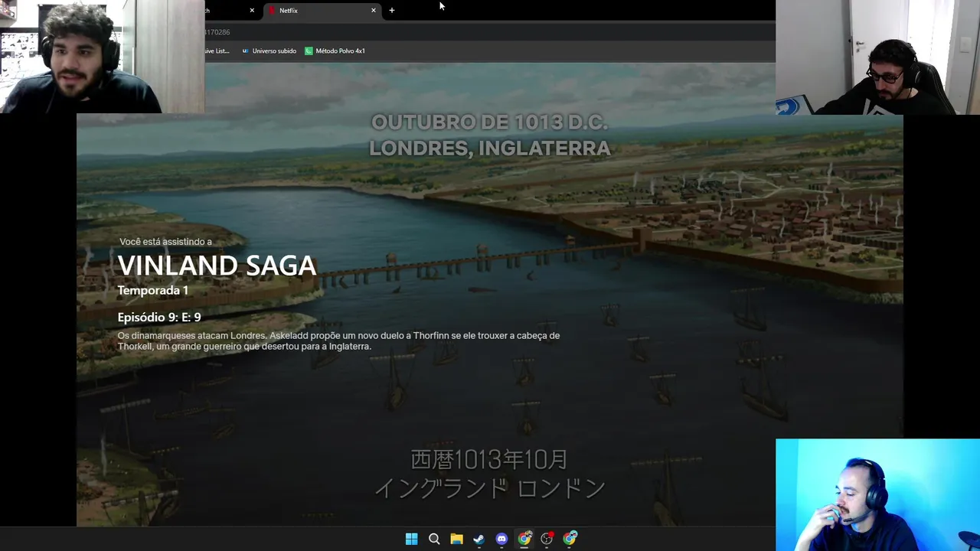The image size is (980, 551).
Task: Click the bottom-right blue webcam overlay
Action: coord(877,494)
